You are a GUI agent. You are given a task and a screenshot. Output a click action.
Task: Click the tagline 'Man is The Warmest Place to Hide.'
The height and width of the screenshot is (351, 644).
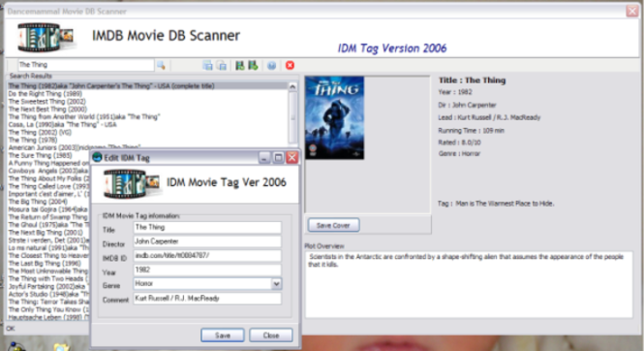(x=505, y=204)
